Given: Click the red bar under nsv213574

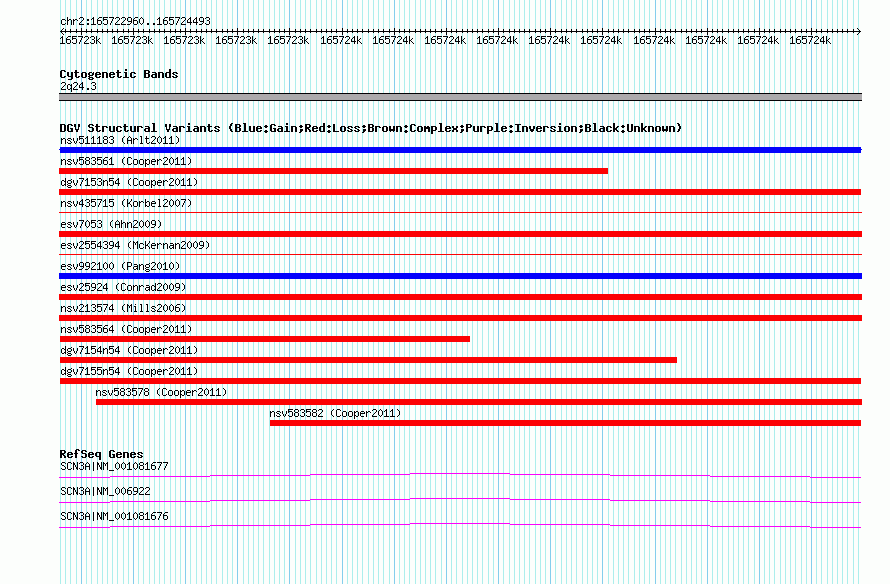Looking at the screenshot, I should pos(460,318).
